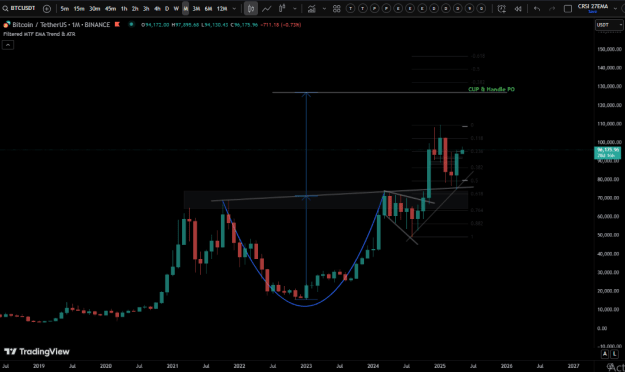The image size is (625, 372).
Task: Collapse the indicator legend chevron
Action: [8, 45]
